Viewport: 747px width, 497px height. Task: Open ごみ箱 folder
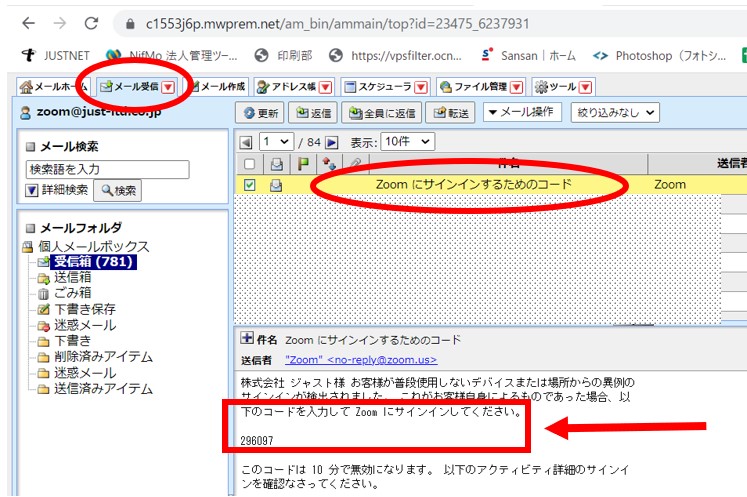[x=72, y=293]
